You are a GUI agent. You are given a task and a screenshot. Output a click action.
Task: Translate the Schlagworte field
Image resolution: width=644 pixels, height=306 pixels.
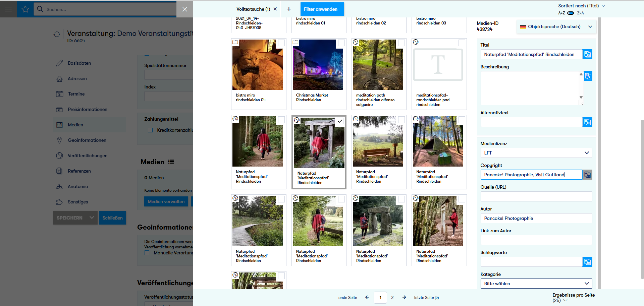click(587, 262)
